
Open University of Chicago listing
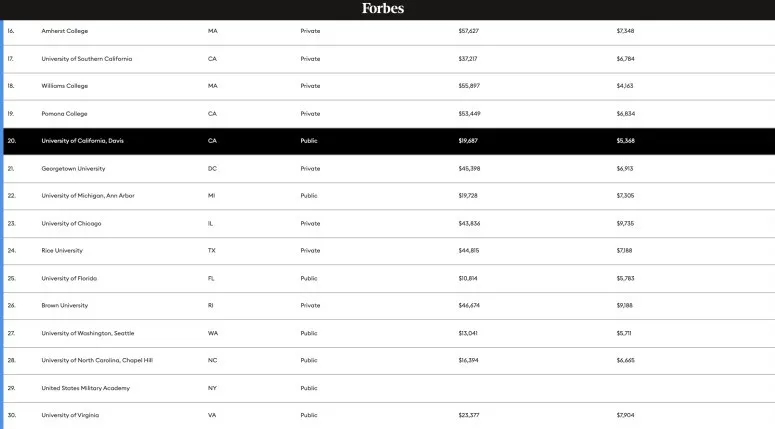[x=70, y=223]
